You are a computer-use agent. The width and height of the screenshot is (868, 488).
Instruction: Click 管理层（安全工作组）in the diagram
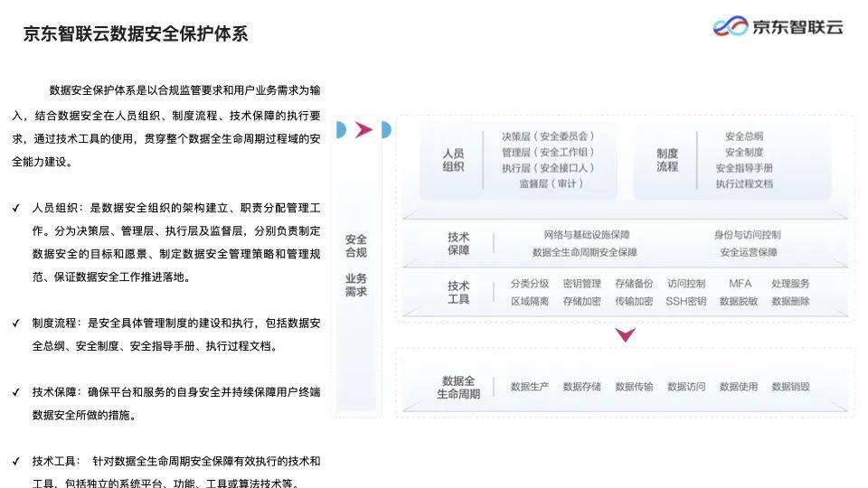548,152
